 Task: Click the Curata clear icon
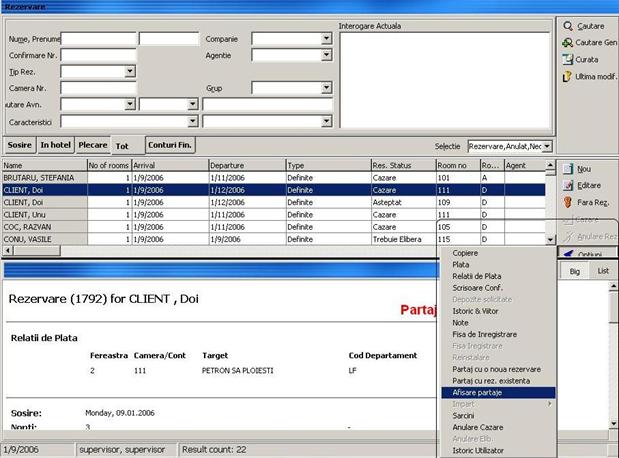568,60
